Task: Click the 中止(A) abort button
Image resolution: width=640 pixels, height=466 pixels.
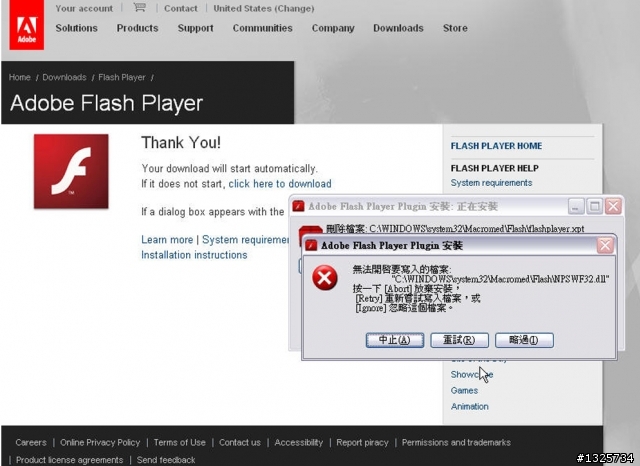Action: pos(395,340)
